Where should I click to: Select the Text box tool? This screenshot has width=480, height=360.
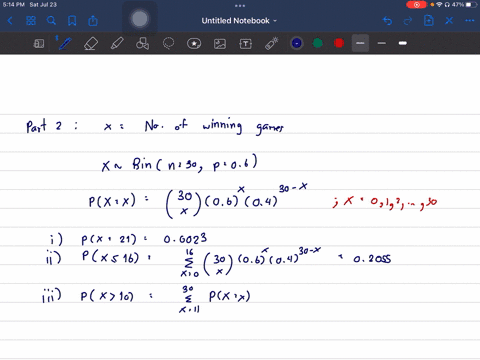(x=246, y=44)
